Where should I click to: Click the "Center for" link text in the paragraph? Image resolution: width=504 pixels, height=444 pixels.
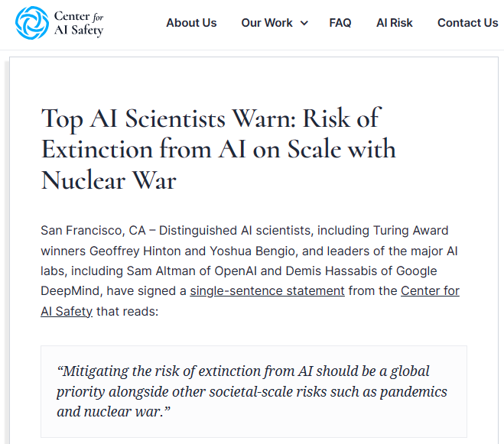click(430, 291)
